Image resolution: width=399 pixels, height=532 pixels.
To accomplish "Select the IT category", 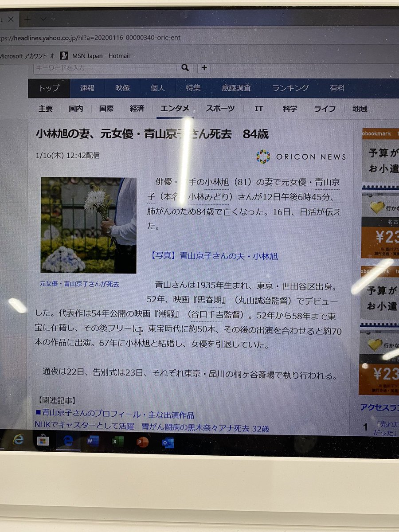I will [259, 109].
